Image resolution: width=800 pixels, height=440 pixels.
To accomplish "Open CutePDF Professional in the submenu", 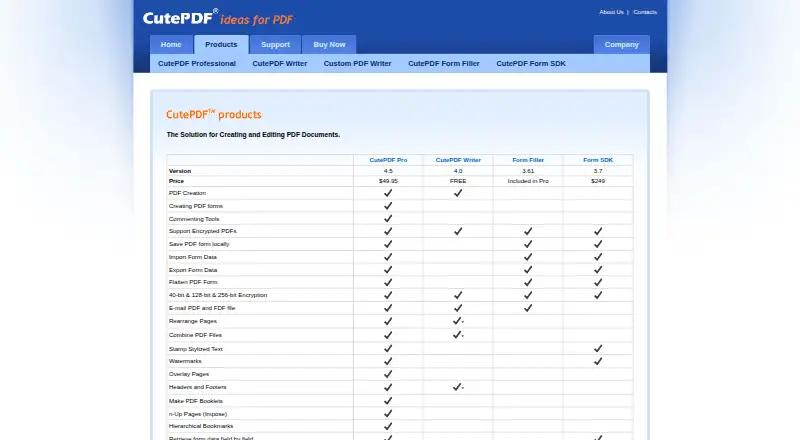I will tap(197, 63).
